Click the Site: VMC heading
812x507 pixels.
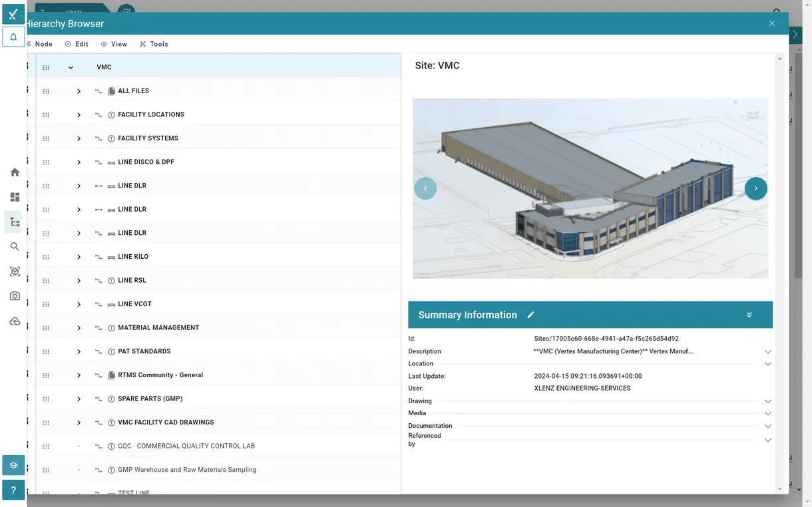(437, 65)
